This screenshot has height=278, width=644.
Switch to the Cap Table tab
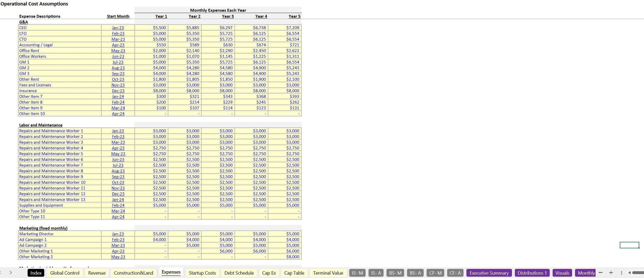294,273
